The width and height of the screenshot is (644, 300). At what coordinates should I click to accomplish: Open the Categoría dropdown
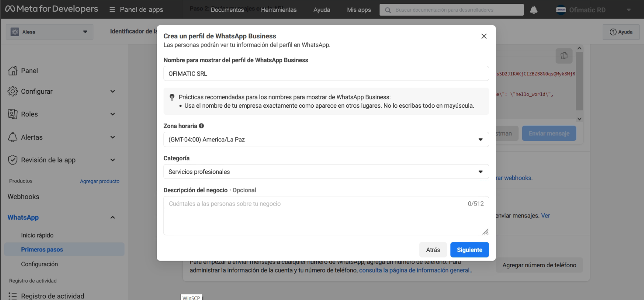point(326,172)
